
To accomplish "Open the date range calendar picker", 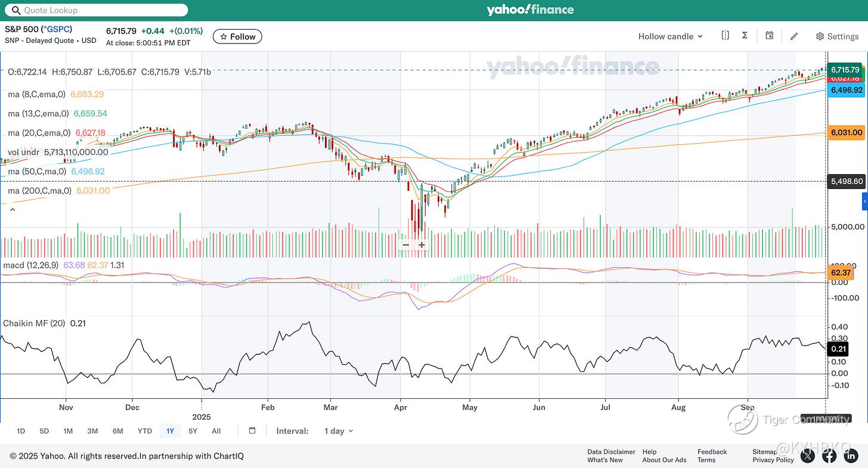I will pyautogui.click(x=252, y=430).
